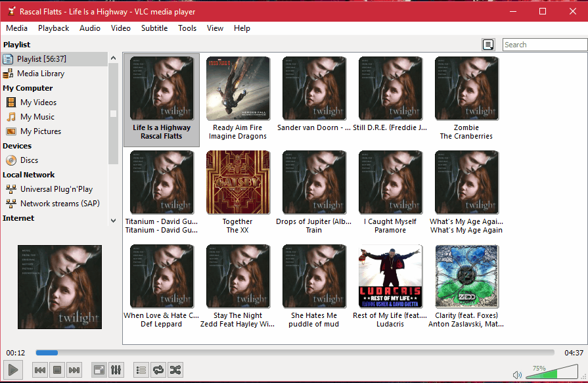Stop playback
The height and width of the screenshot is (383, 588).
[x=57, y=371]
